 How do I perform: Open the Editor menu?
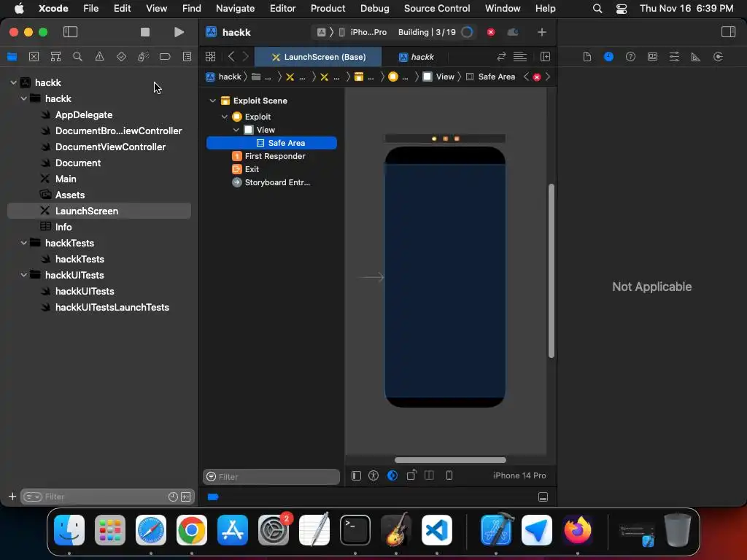pos(282,8)
